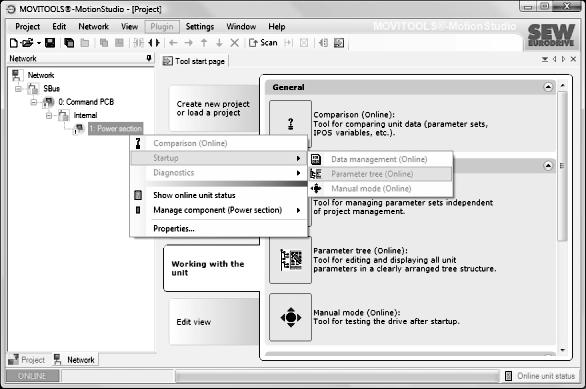The width and height of the screenshot is (586, 389).
Task: Click the Data management submenu icon
Action: [x=316, y=159]
